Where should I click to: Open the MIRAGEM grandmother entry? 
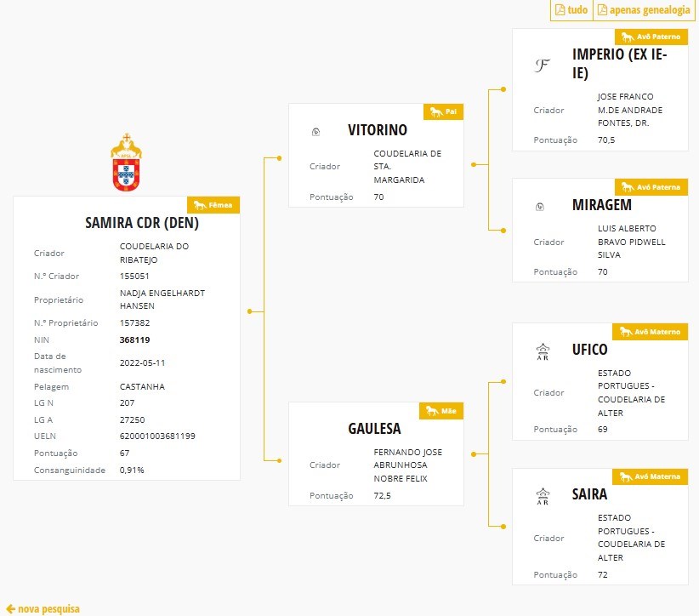coord(602,205)
